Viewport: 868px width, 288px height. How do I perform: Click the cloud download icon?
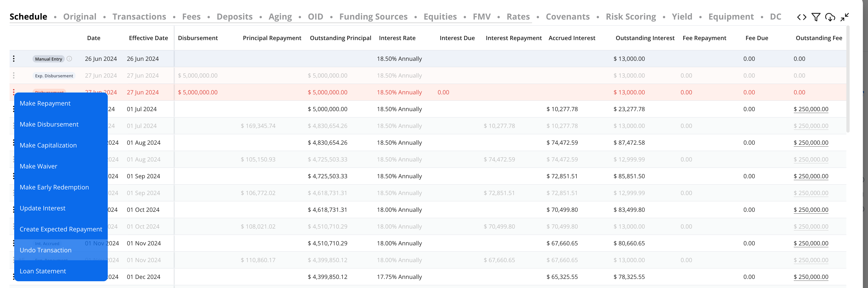coord(830,17)
